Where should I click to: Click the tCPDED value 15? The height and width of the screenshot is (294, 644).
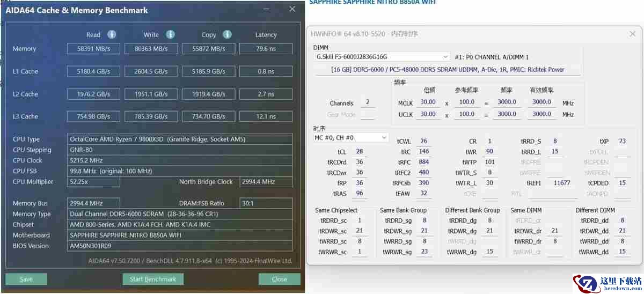(x=622, y=183)
